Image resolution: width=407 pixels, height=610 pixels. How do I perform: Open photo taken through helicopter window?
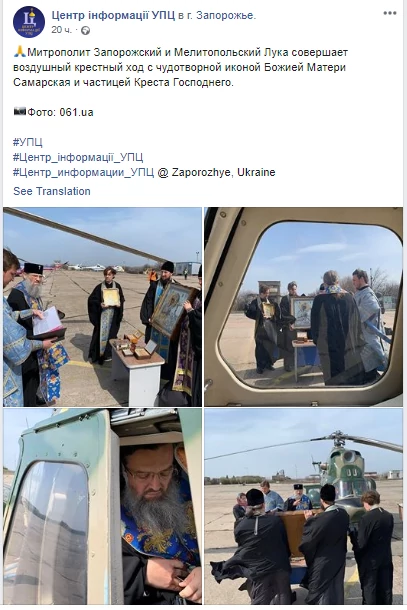[x=303, y=307]
